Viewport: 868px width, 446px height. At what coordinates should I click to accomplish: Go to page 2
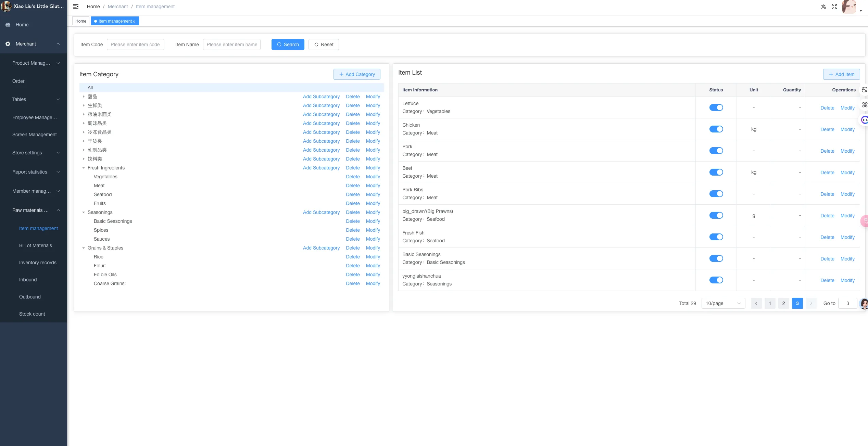point(783,303)
